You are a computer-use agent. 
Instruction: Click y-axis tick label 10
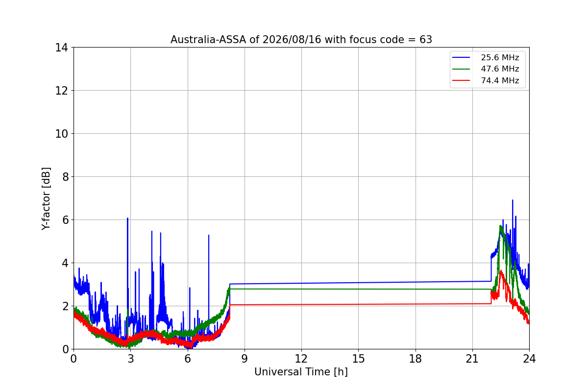click(x=62, y=134)
